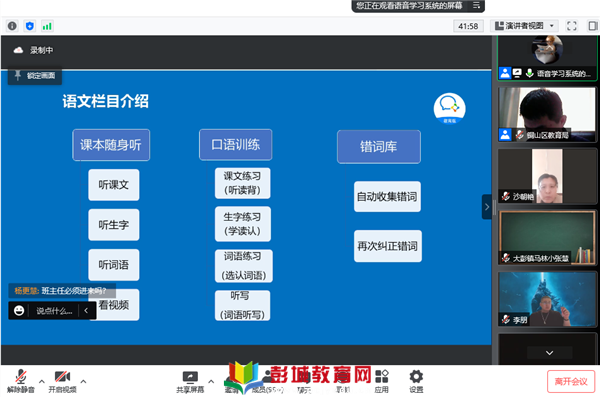Open the viewing-screen options menu

click(476, 5)
